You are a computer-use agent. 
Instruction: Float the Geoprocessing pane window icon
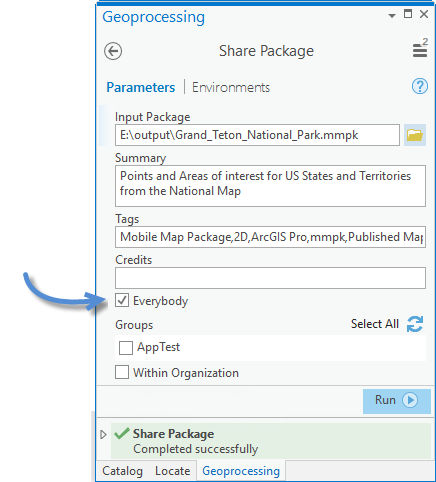tap(408, 14)
